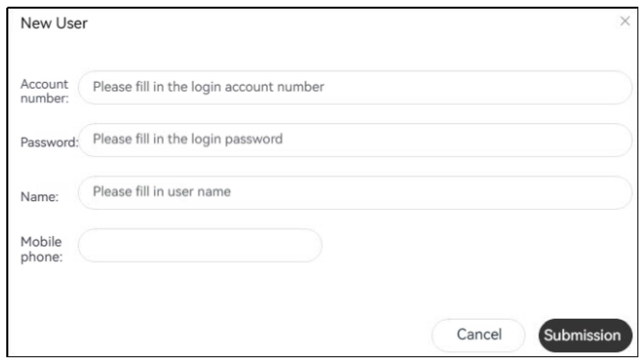644x363 pixels.
Task: Click the "Name:" field label
Action: click(40, 197)
